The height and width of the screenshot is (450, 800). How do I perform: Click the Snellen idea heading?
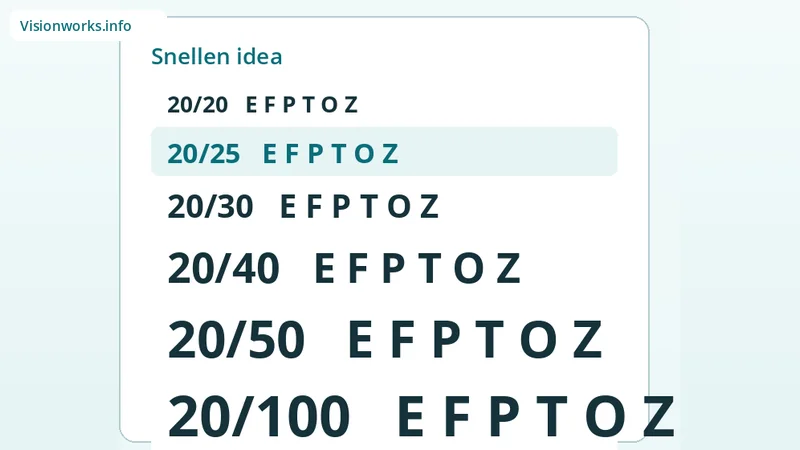click(216, 56)
